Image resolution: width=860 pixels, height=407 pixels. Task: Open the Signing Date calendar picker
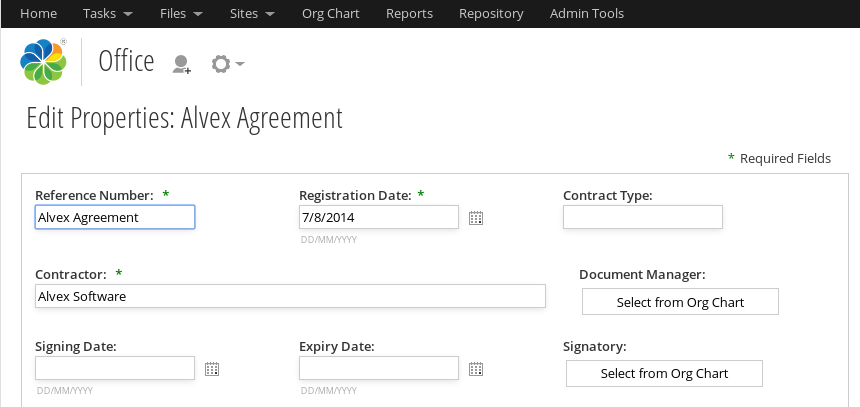pyautogui.click(x=212, y=369)
